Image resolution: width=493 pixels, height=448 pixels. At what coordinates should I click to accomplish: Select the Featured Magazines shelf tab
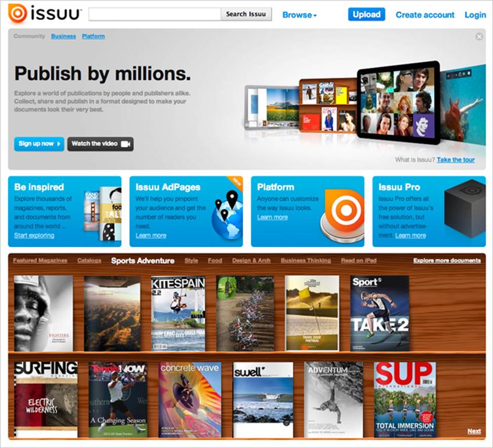(x=40, y=260)
